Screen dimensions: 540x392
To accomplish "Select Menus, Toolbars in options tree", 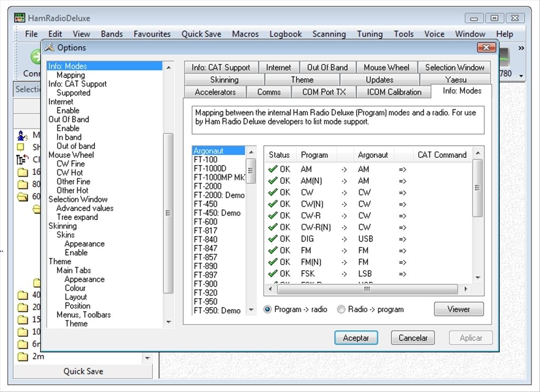I will [x=84, y=314].
